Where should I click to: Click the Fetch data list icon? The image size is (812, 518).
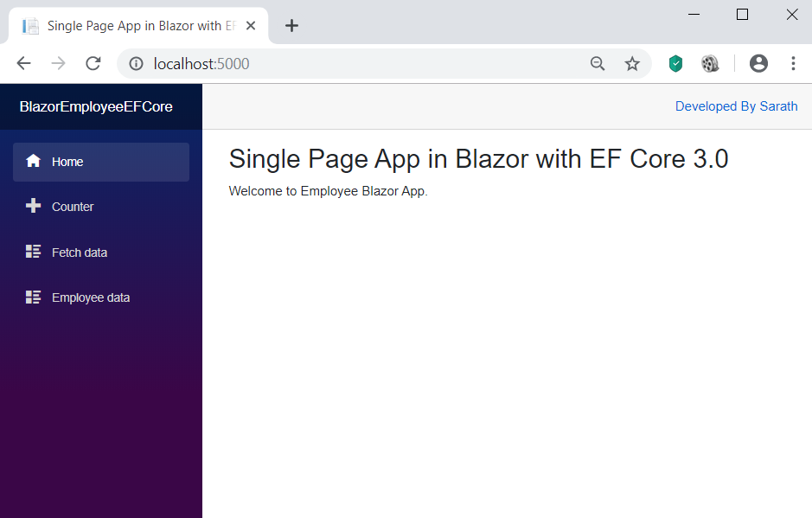pos(33,252)
